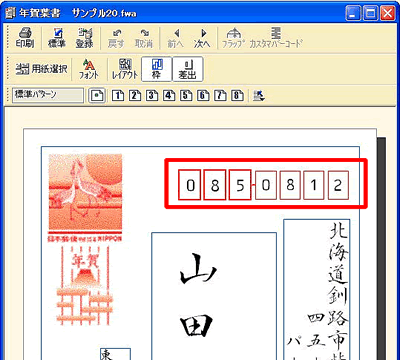Screen dimensions: 400x360
Task: Select the 北海道釧路市 address frame
Action: pos(317,289)
